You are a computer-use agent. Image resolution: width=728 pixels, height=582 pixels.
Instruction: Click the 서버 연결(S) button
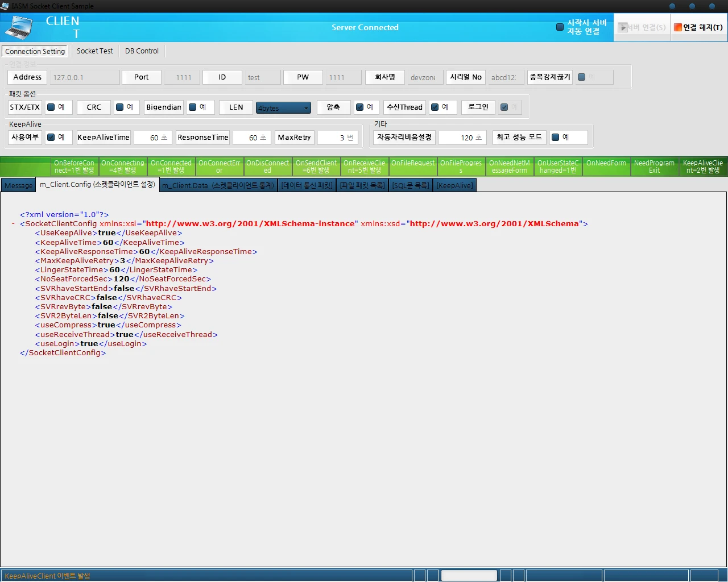click(x=642, y=27)
